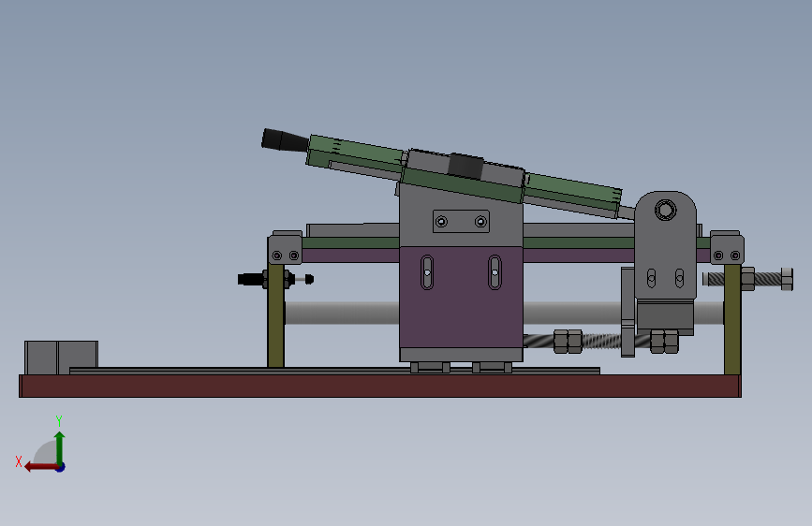Click the red X axis arrow of the triad

(x=40, y=467)
